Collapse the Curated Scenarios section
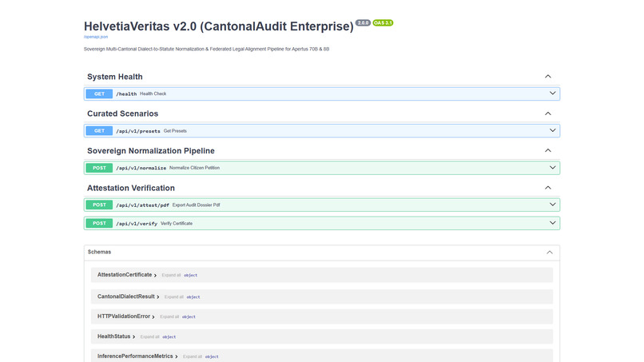Screen dimensions: 644x362 548,113
